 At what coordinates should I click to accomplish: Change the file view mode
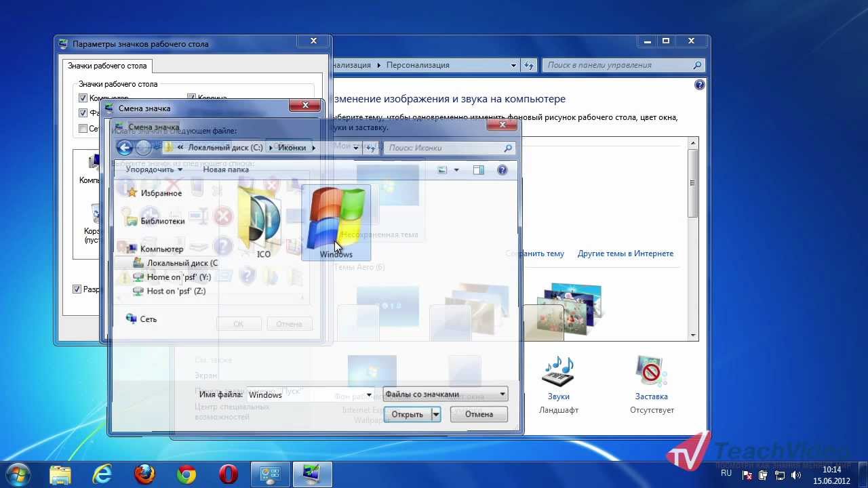coord(443,170)
